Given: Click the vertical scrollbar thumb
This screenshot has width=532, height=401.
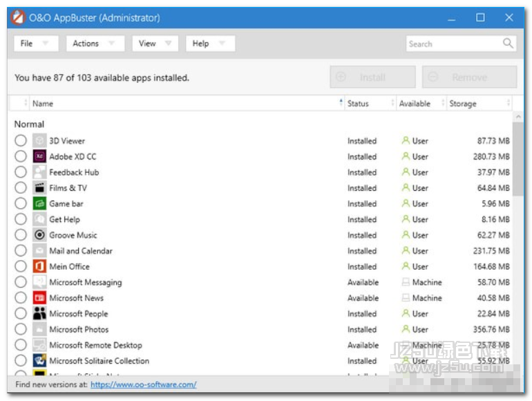Looking at the screenshot, I should click(517, 159).
